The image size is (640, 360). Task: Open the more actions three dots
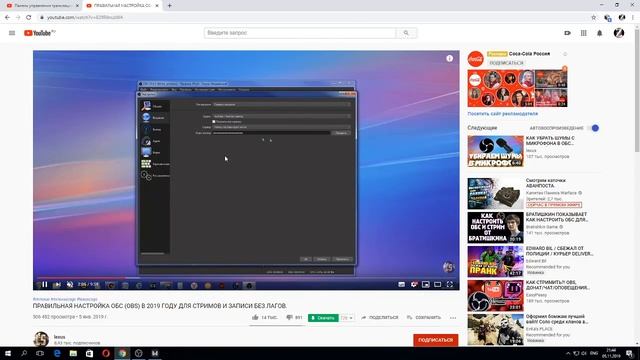(453, 318)
